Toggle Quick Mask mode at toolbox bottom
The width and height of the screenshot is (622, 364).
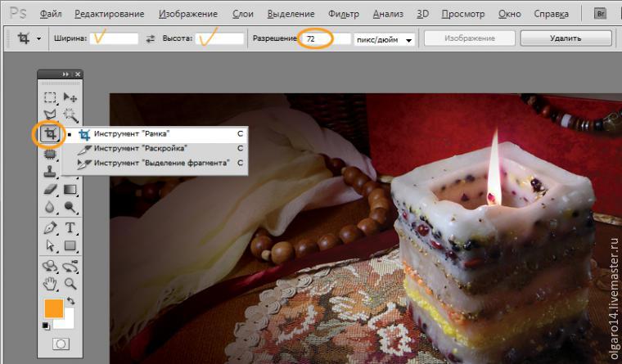(x=61, y=344)
